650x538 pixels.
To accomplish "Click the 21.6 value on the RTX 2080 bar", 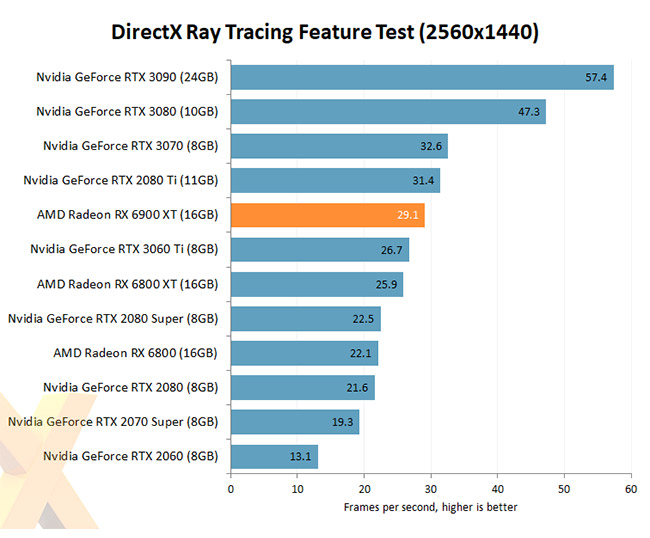I will click(x=357, y=388).
